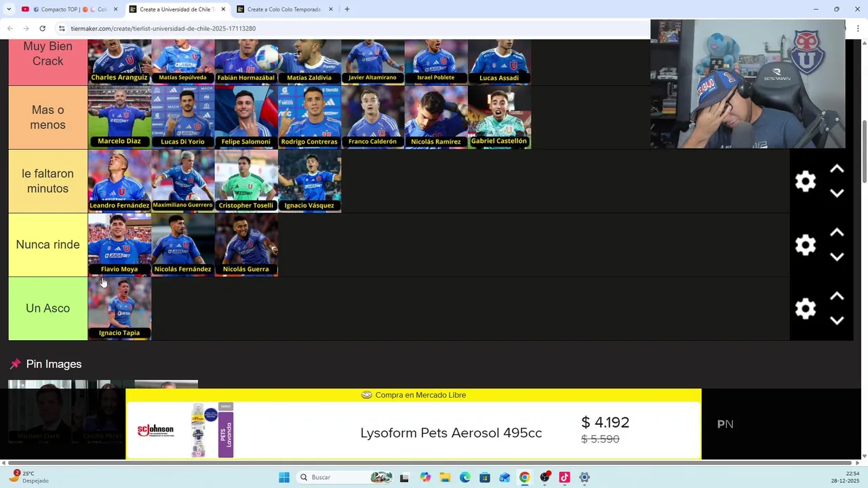The height and width of the screenshot is (488, 868).
Task: Select the Nicolás Guerra player card
Action: coord(246,245)
